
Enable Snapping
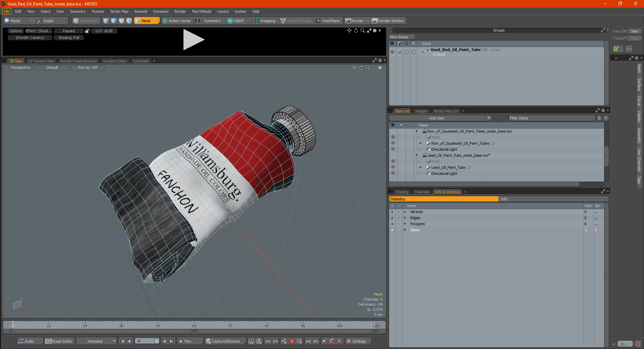point(265,21)
